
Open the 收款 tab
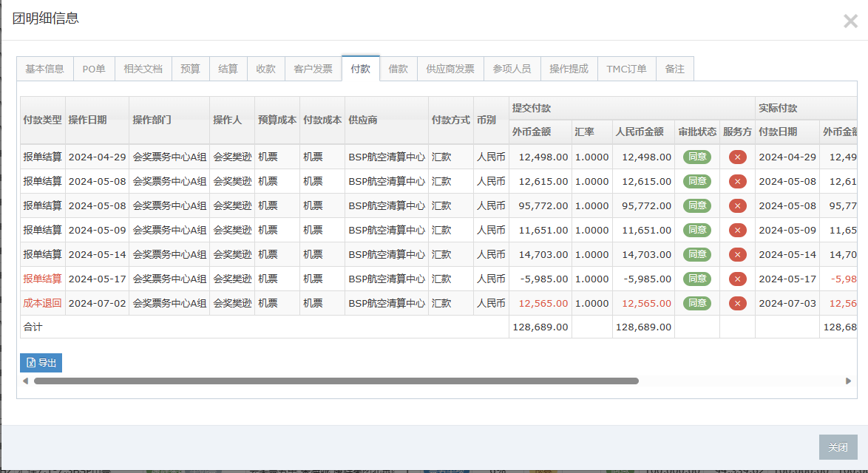265,69
